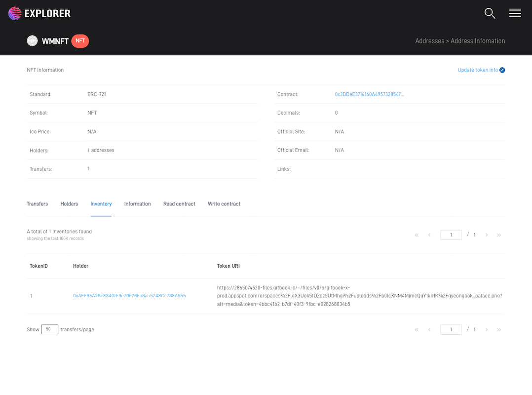
Task: Switch to the Holders tab
Action: tap(69, 204)
